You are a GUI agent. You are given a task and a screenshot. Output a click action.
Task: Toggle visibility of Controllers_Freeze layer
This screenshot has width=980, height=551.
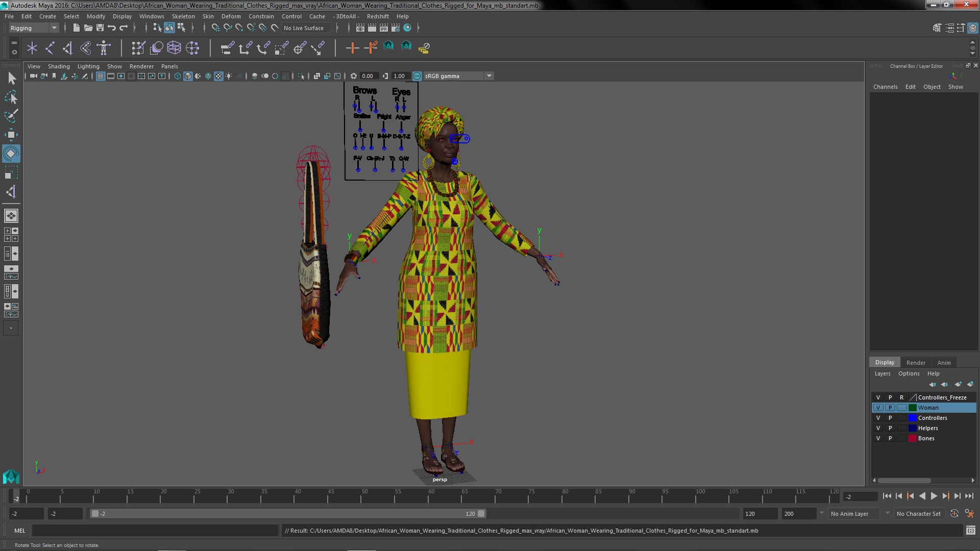pos(878,397)
